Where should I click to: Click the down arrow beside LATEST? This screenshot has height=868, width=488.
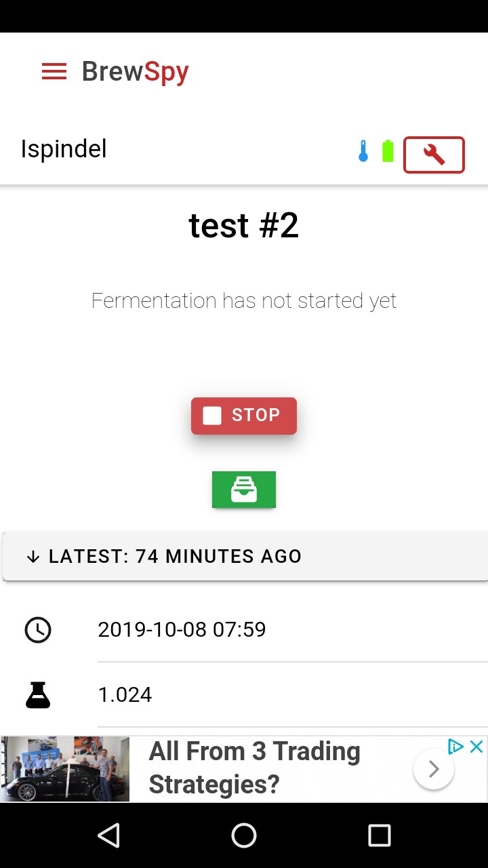(33, 557)
